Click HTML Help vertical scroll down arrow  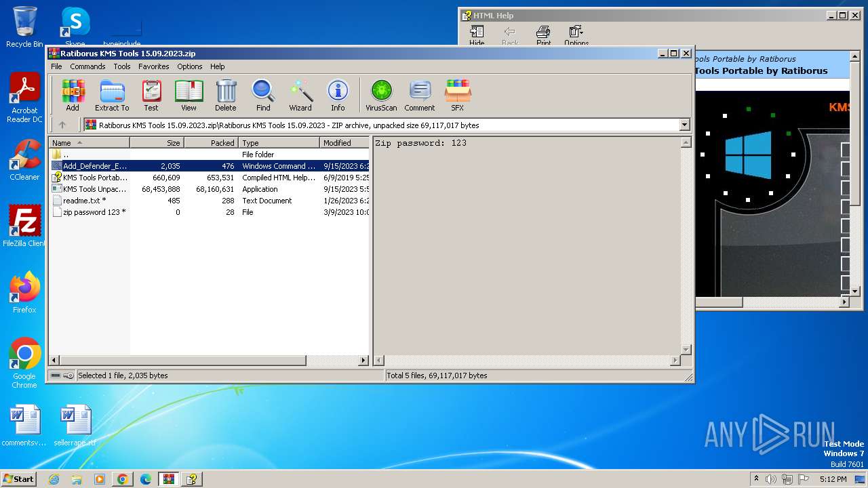point(854,291)
